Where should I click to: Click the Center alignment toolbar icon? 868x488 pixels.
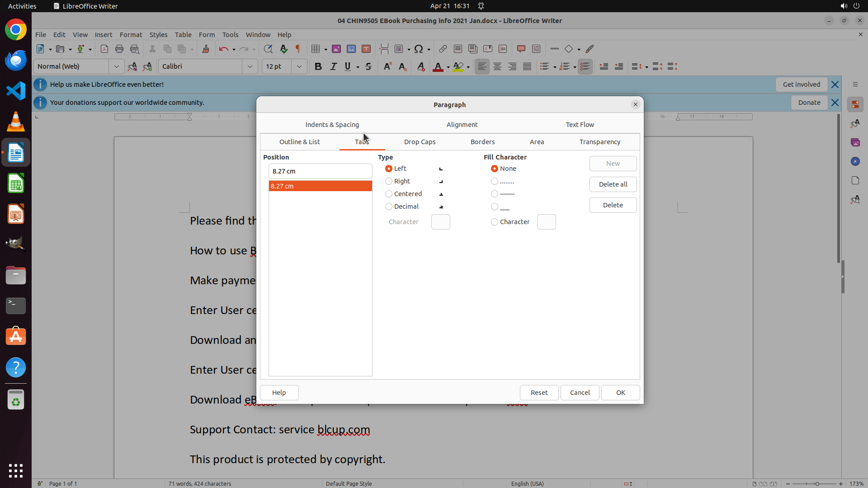(497, 66)
